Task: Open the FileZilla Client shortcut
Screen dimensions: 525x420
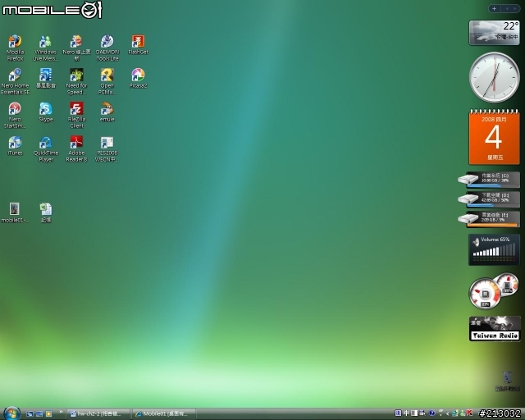Action: click(x=76, y=115)
